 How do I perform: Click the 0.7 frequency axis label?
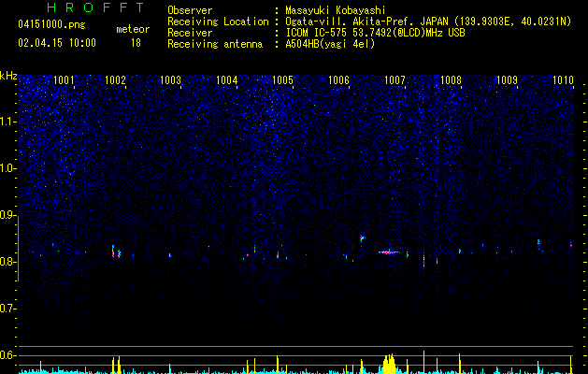coord(7,309)
